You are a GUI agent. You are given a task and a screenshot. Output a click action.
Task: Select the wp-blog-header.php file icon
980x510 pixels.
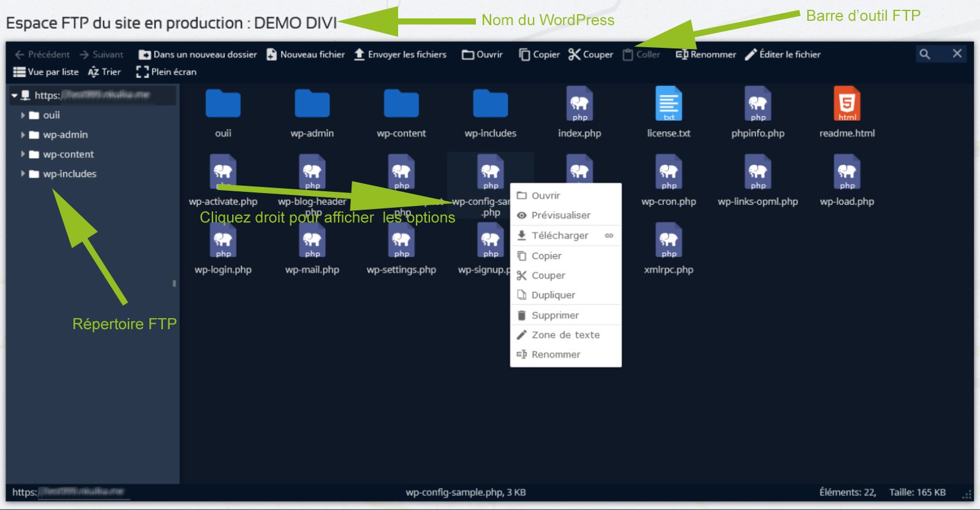(312, 172)
